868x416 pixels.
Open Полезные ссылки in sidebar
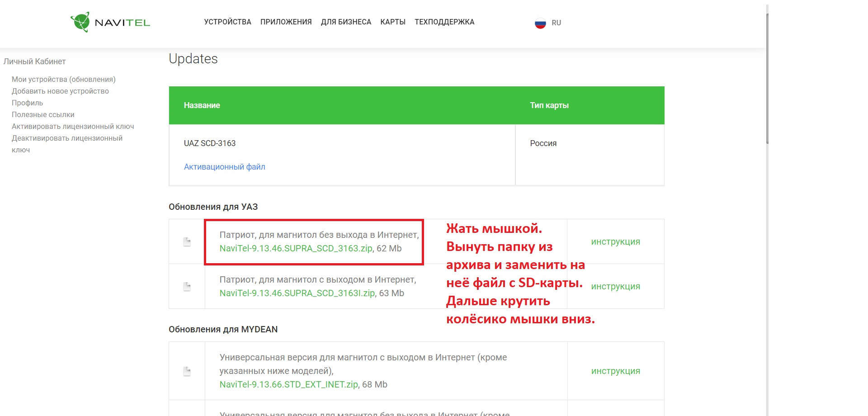pos(43,114)
